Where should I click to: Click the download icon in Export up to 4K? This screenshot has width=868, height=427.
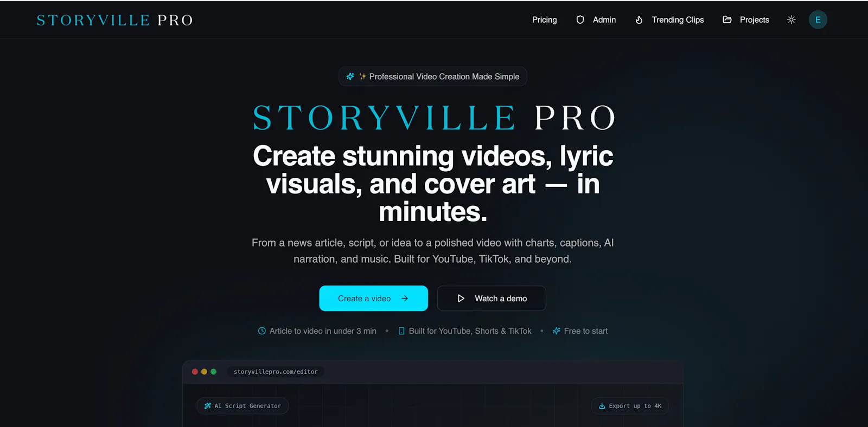click(x=602, y=406)
